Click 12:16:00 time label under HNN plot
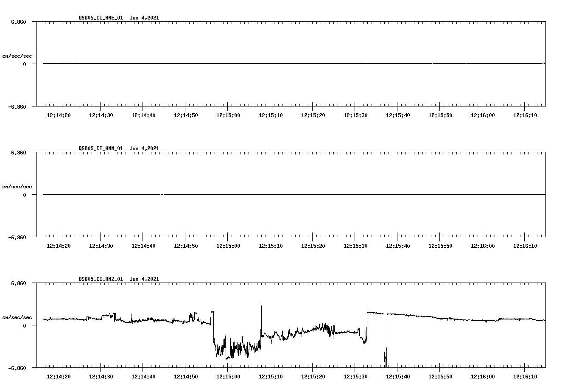 [483, 246]
